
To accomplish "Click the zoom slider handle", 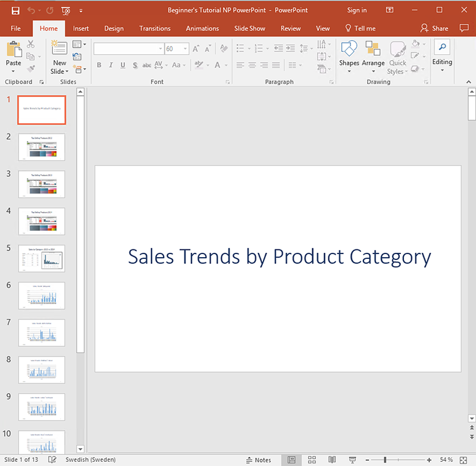I will (x=385, y=460).
